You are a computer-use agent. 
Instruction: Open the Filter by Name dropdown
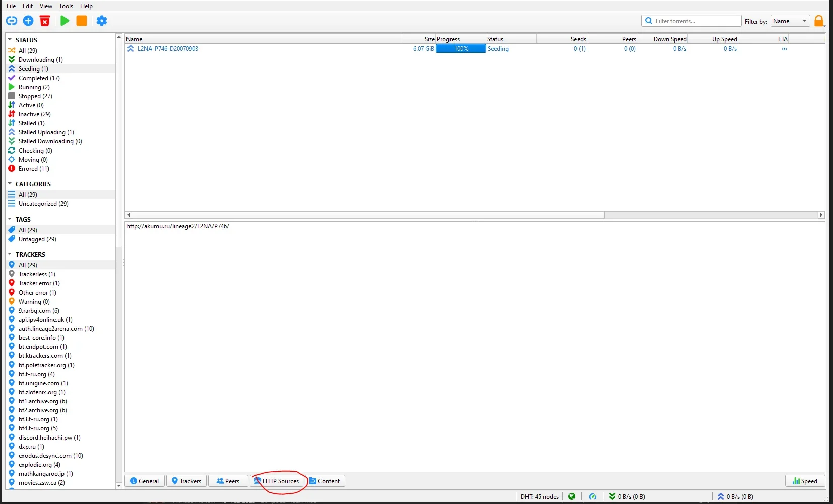point(790,21)
